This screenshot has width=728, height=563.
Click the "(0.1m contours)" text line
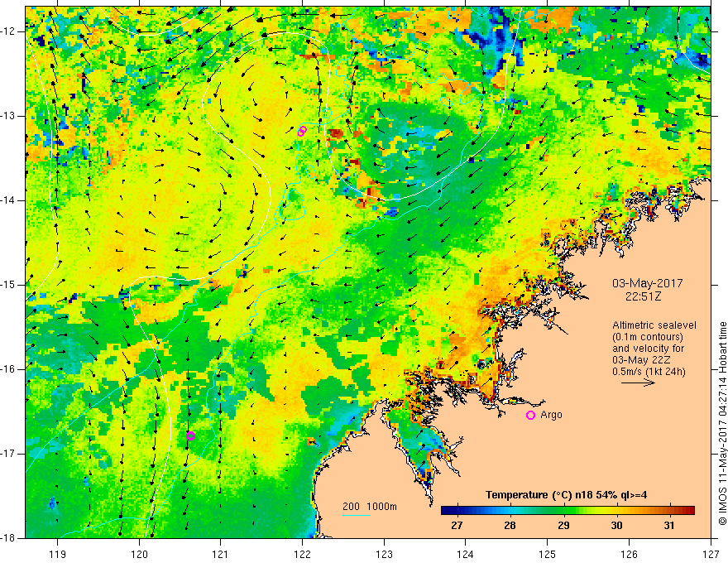coord(648,337)
